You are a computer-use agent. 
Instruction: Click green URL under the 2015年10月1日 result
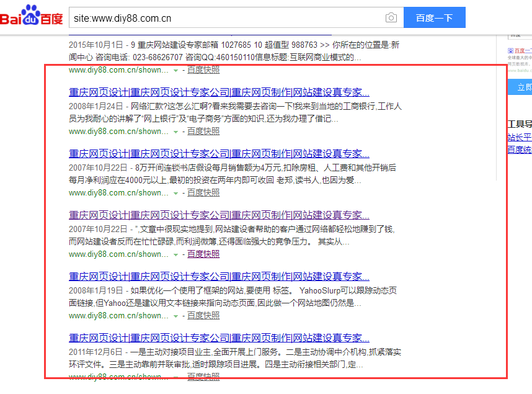point(118,70)
